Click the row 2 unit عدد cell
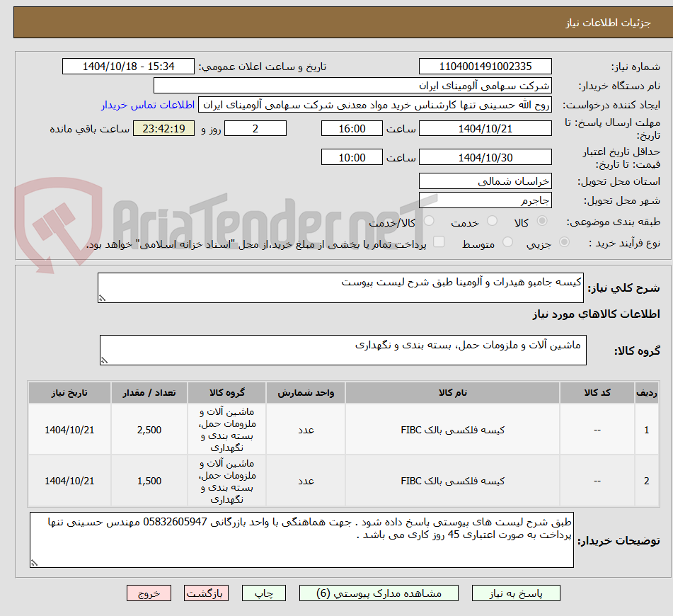 pos(306,481)
